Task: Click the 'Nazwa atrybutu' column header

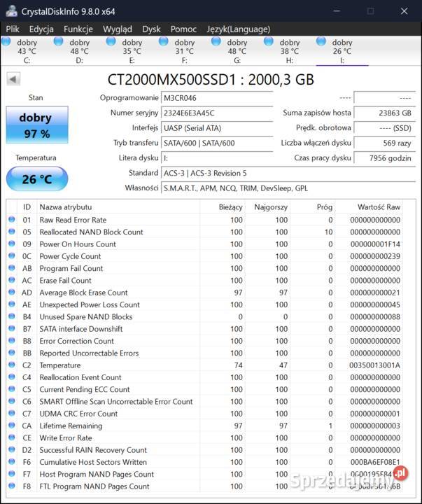Action: coord(118,207)
